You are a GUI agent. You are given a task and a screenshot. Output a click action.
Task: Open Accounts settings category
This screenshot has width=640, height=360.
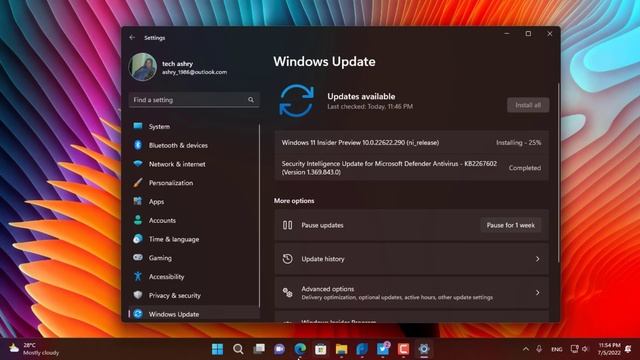tap(194, 220)
